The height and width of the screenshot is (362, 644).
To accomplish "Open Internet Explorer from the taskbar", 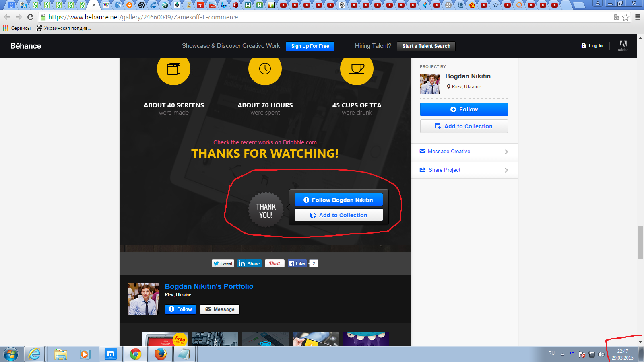I will coord(35,354).
